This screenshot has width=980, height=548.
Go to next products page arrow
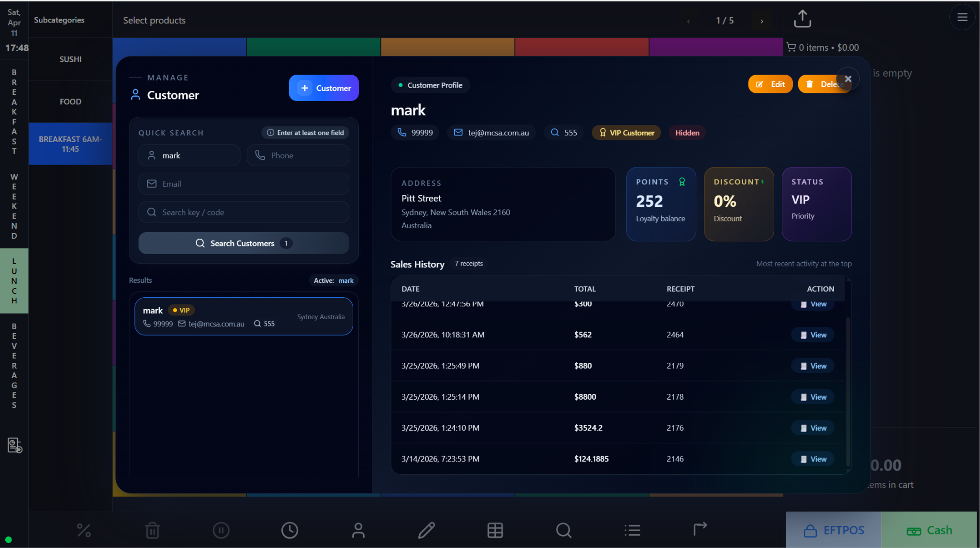point(762,21)
